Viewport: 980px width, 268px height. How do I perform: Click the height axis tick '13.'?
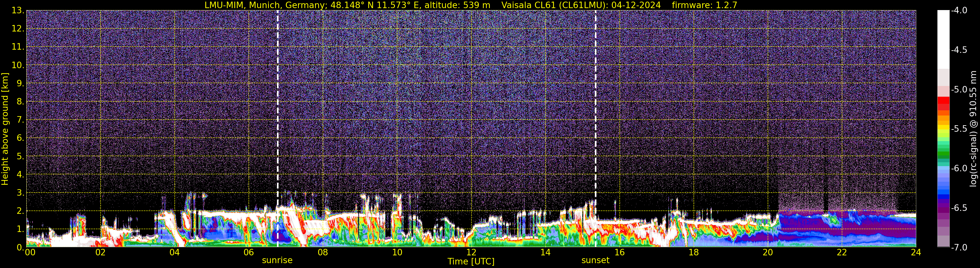(x=18, y=11)
